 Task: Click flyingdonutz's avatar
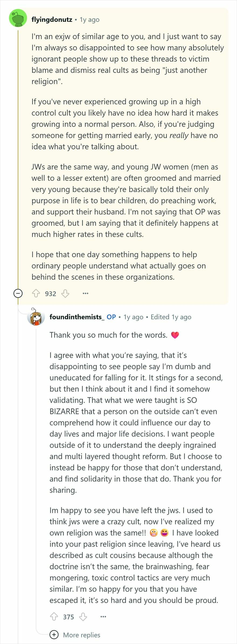[17, 19]
